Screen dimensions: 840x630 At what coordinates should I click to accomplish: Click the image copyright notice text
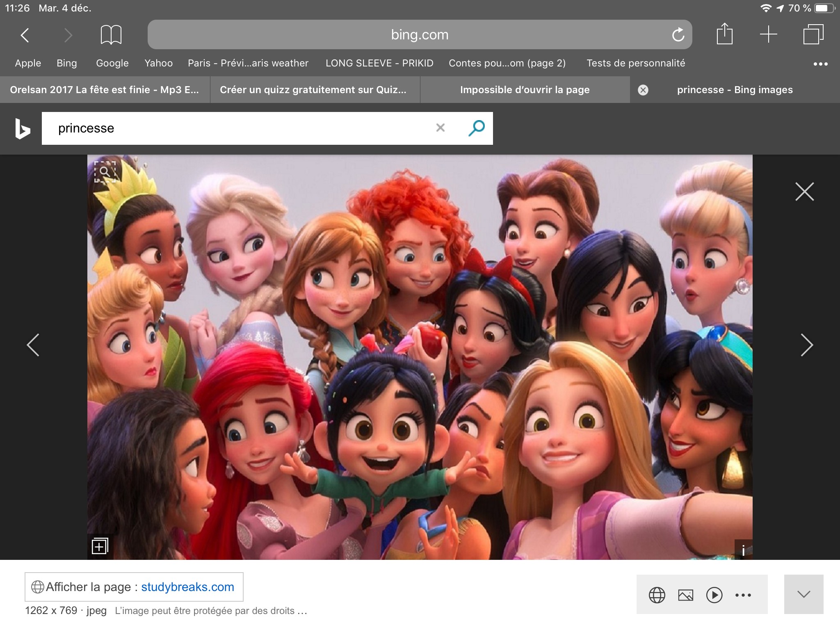[211, 611]
